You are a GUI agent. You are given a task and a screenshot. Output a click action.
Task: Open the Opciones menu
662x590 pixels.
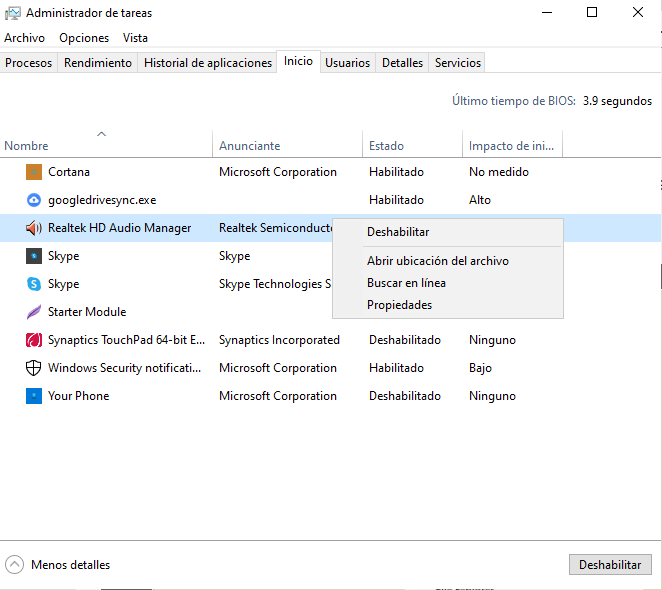(x=84, y=38)
